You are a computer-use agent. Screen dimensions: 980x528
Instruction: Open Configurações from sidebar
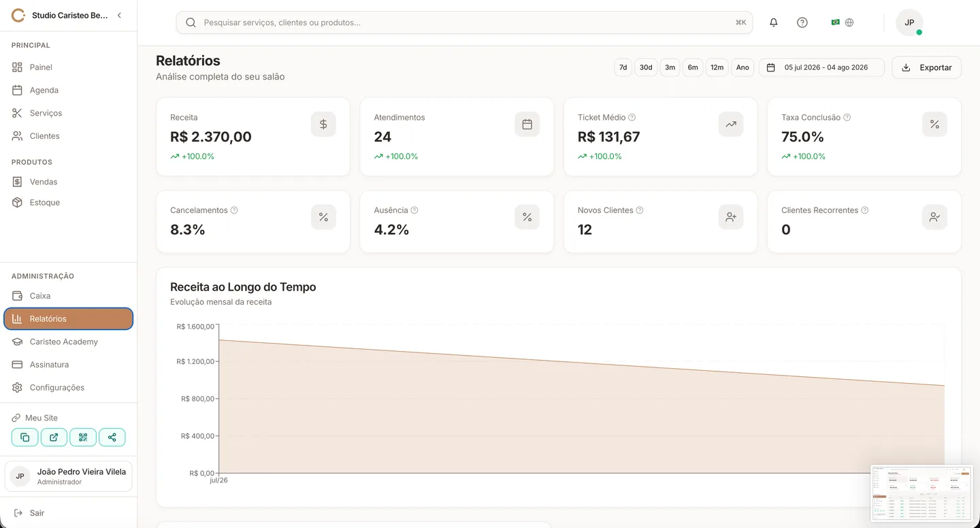click(68, 387)
